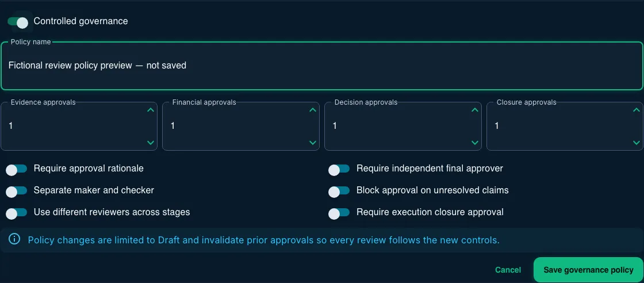Click Save governance policy button

tap(588, 270)
